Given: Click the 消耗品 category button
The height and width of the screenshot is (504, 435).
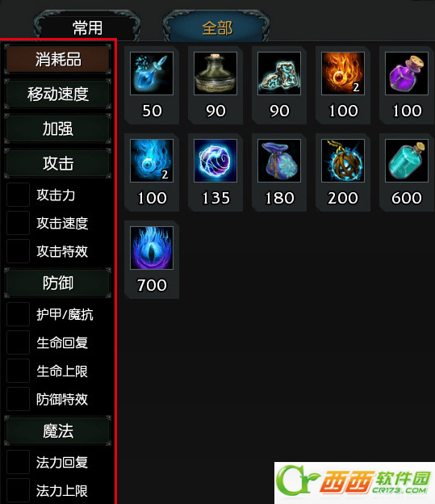Looking at the screenshot, I should (x=58, y=59).
